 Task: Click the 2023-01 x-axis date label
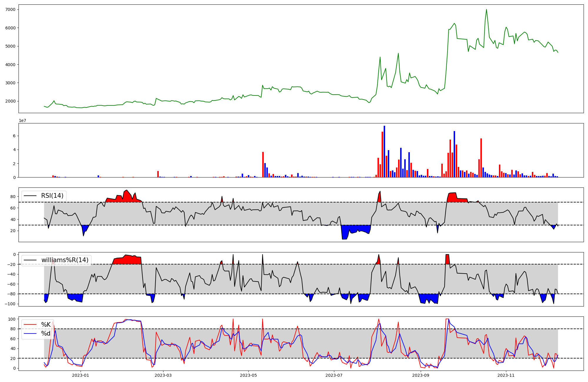(x=80, y=375)
